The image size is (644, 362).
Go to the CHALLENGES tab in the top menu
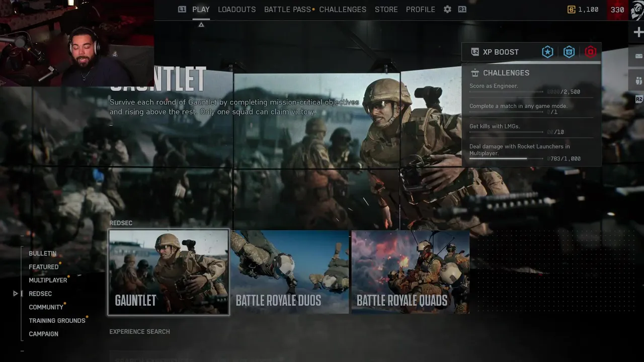pyautogui.click(x=343, y=10)
